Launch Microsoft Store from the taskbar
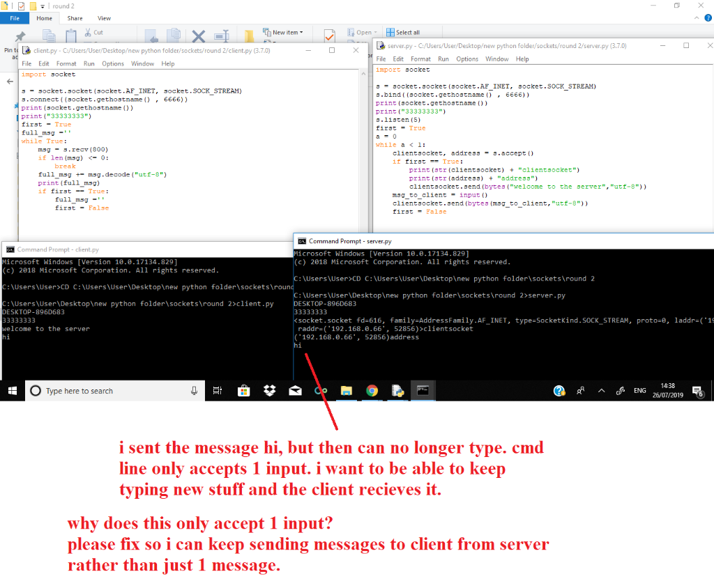This screenshot has height=588, width=714. tap(244, 391)
